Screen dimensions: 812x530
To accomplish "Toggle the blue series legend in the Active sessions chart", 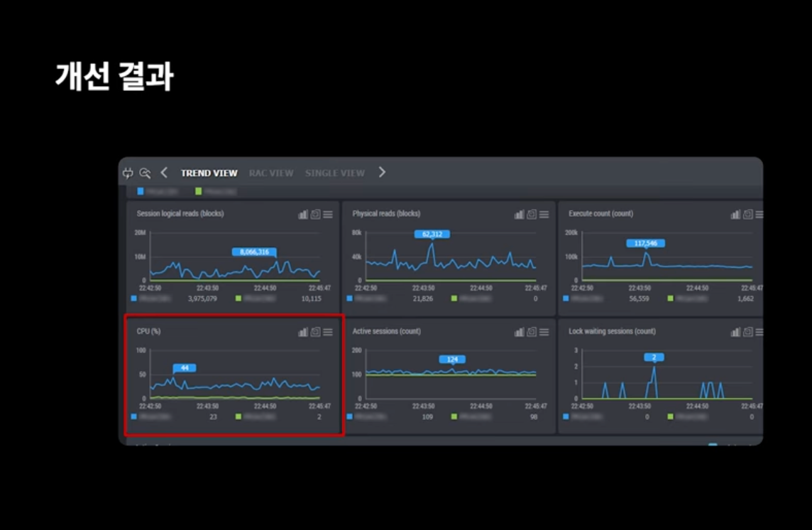I will (x=350, y=417).
